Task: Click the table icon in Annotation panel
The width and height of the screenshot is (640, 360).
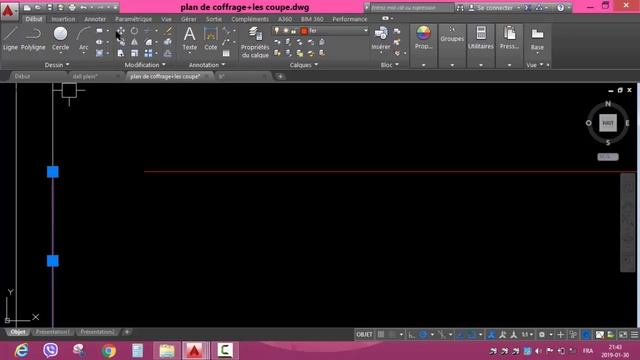Action: (226, 53)
